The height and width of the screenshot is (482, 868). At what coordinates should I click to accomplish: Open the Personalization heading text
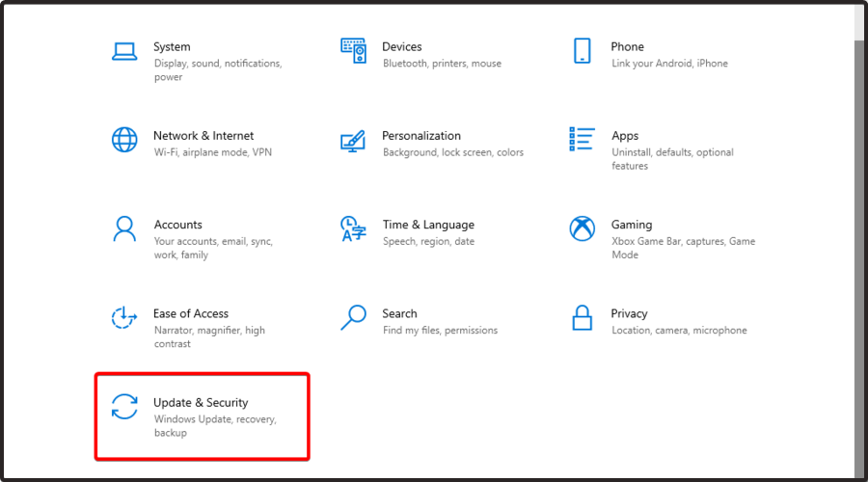[x=421, y=136]
